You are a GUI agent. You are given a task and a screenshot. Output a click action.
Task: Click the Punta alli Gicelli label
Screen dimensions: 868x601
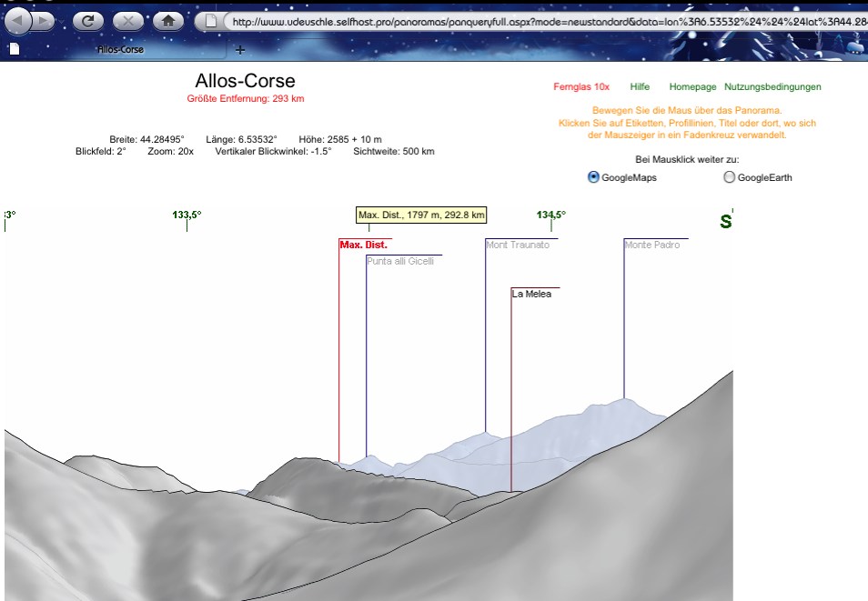pyautogui.click(x=400, y=261)
